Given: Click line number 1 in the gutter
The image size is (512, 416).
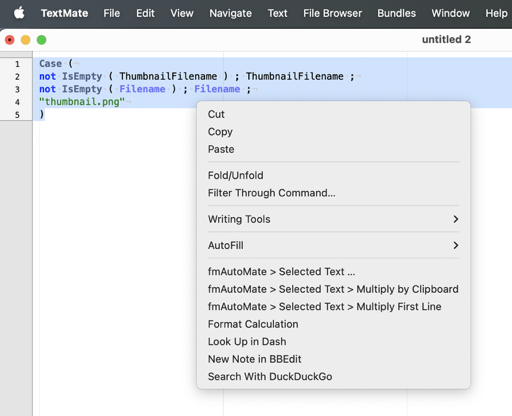Looking at the screenshot, I should (17, 64).
